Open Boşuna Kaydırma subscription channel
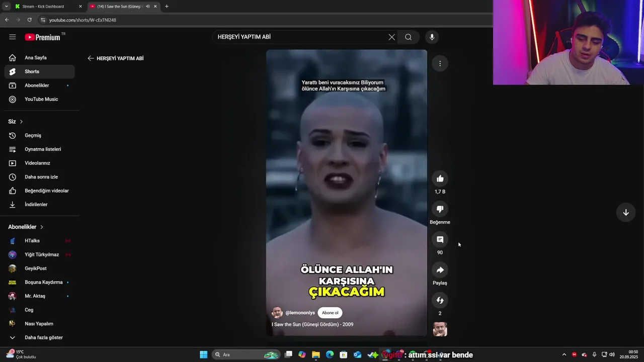The height and width of the screenshot is (362, 644). pyautogui.click(x=39, y=282)
